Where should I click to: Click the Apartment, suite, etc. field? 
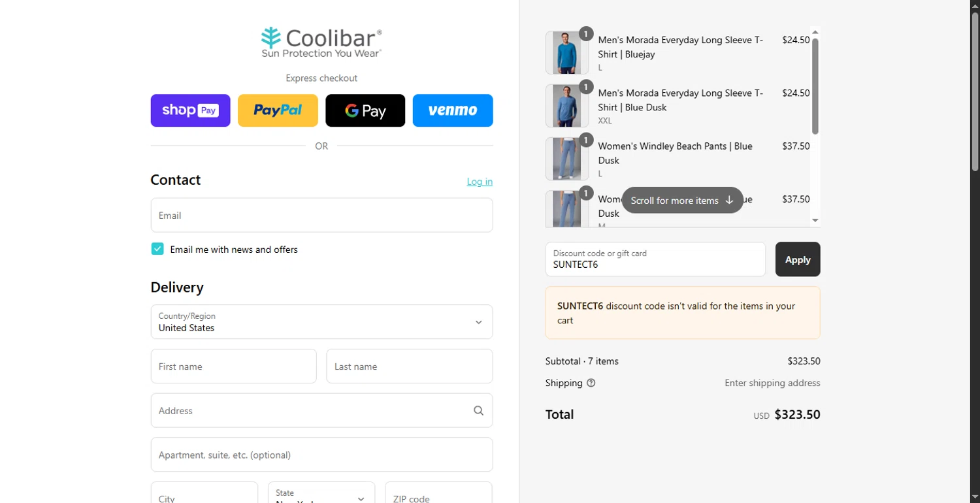321,455
